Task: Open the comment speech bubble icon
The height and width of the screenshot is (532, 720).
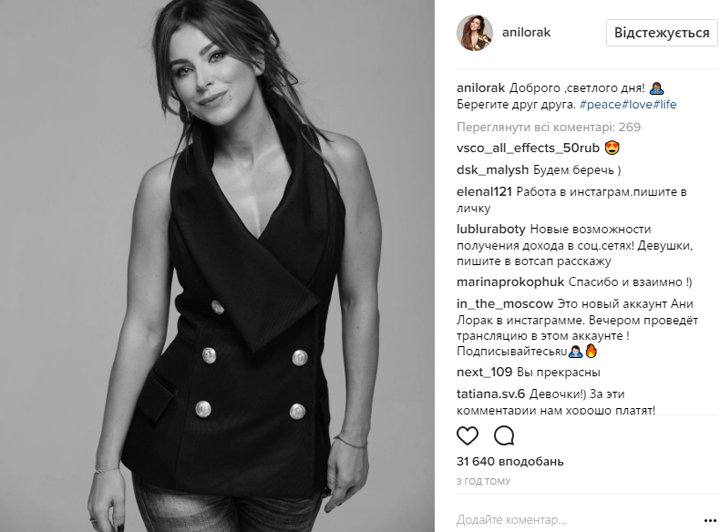Action: [504, 436]
